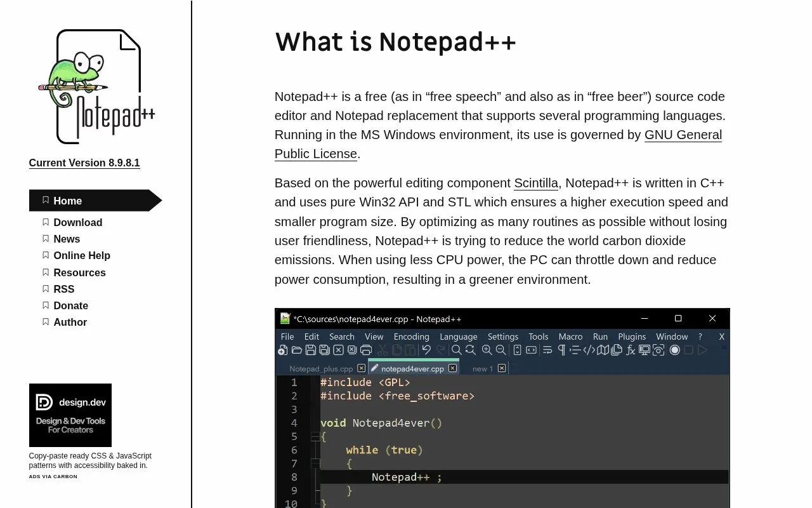Click the Save floppy icon in toolbar
Viewport: 812px width, 508px height.
(x=311, y=350)
